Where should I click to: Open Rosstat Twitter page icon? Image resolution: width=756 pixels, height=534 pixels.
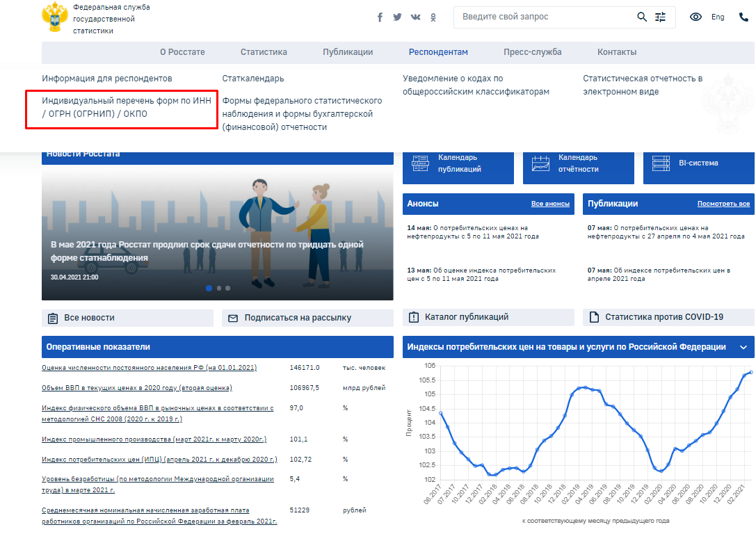click(x=397, y=17)
